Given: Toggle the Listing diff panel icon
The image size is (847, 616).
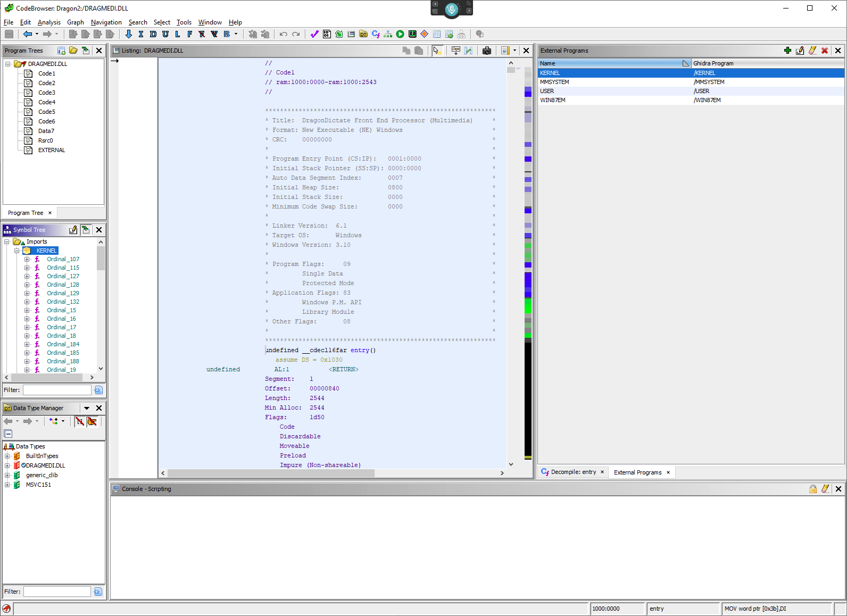Looking at the screenshot, I should pyautogui.click(x=468, y=51).
